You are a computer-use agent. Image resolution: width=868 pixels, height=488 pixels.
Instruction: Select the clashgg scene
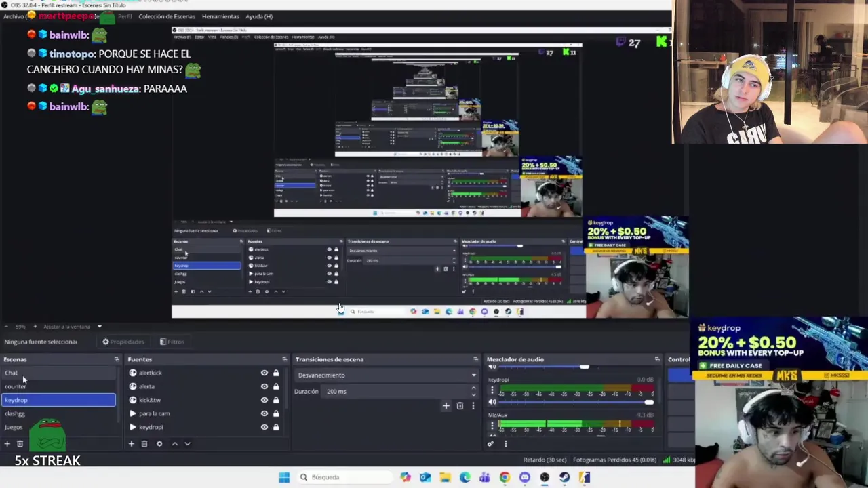pos(58,413)
